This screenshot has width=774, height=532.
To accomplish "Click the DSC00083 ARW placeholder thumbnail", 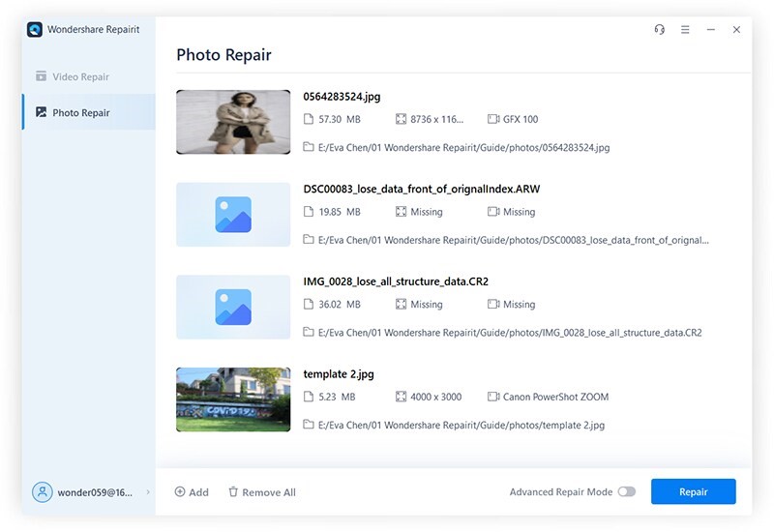I will (x=233, y=214).
